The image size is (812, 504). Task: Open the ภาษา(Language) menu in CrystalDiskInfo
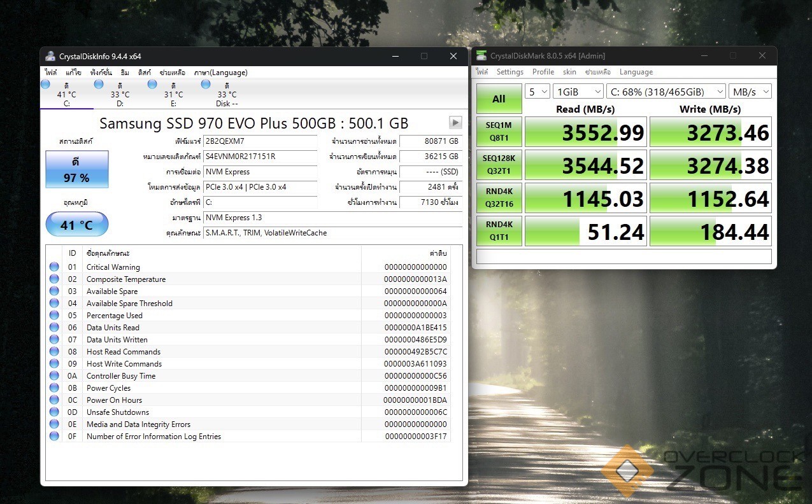220,73
